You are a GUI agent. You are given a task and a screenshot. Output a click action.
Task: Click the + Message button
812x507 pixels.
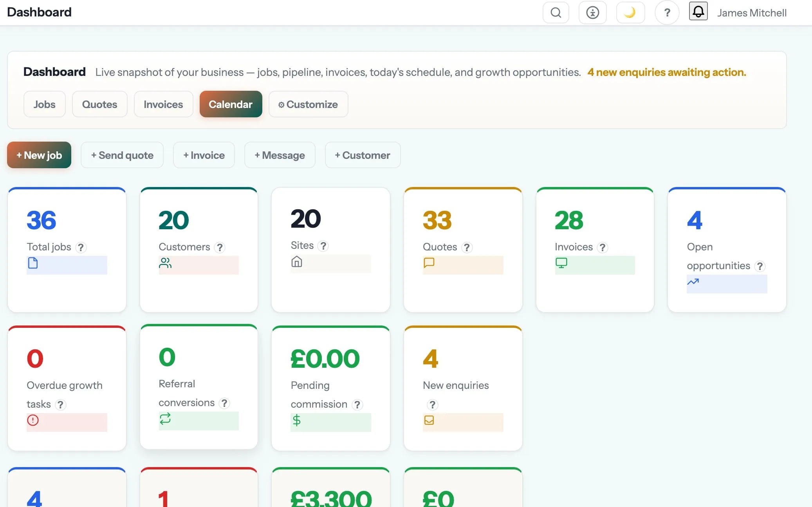280,155
